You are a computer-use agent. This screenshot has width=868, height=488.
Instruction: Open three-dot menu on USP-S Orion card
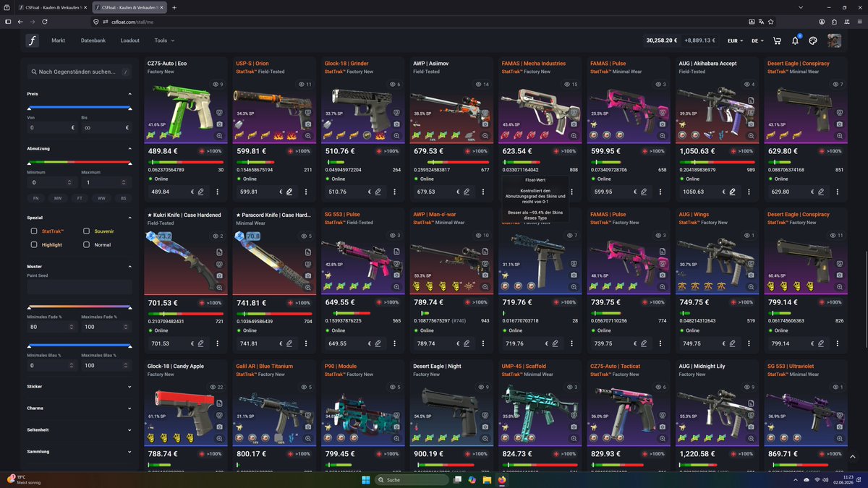[306, 192]
